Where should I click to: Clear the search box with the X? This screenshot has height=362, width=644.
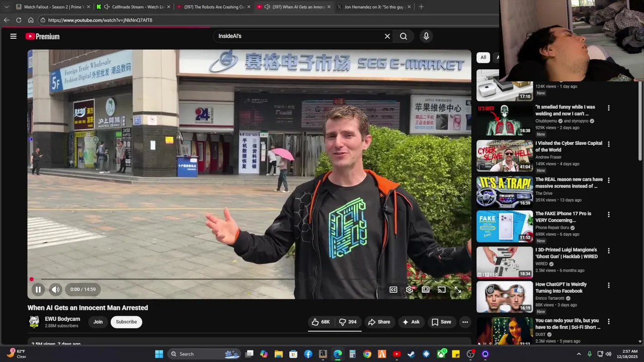[387, 36]
